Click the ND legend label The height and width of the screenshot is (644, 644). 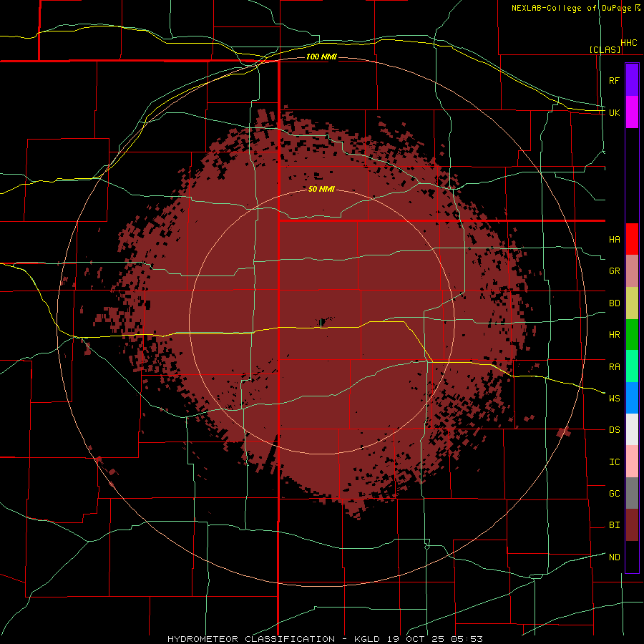[x=614, y=557]
